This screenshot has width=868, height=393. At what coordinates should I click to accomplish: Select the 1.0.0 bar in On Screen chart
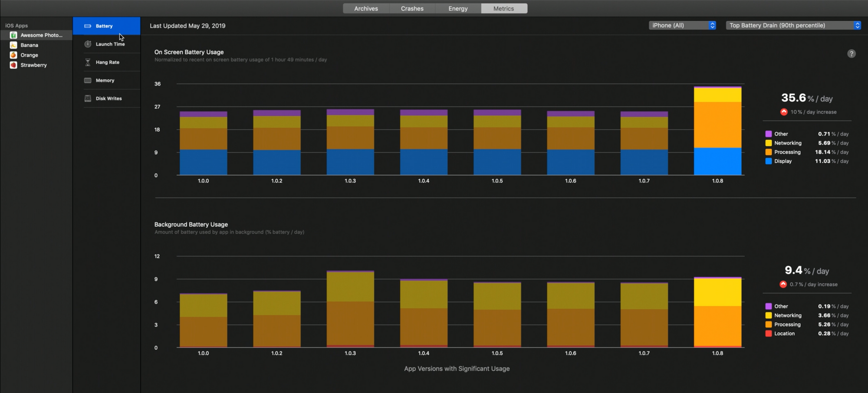[x=204, y=144]
